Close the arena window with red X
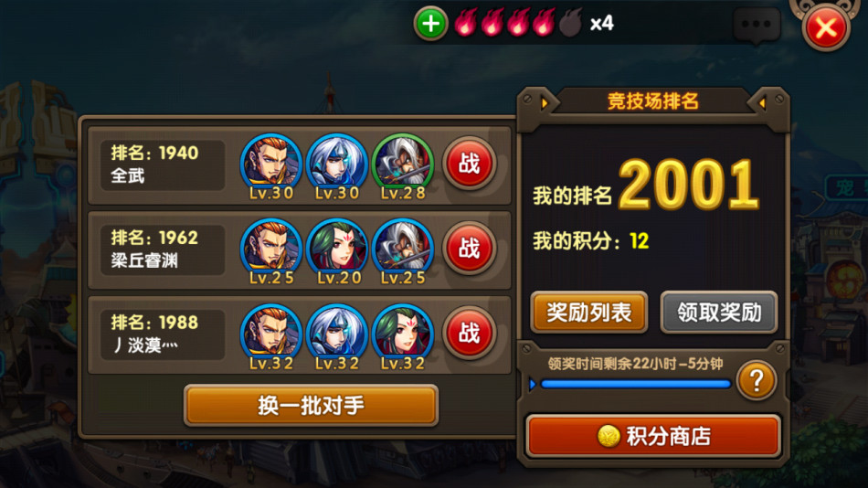The width and height of the screenshot is (868, 488). coord(826,27)
